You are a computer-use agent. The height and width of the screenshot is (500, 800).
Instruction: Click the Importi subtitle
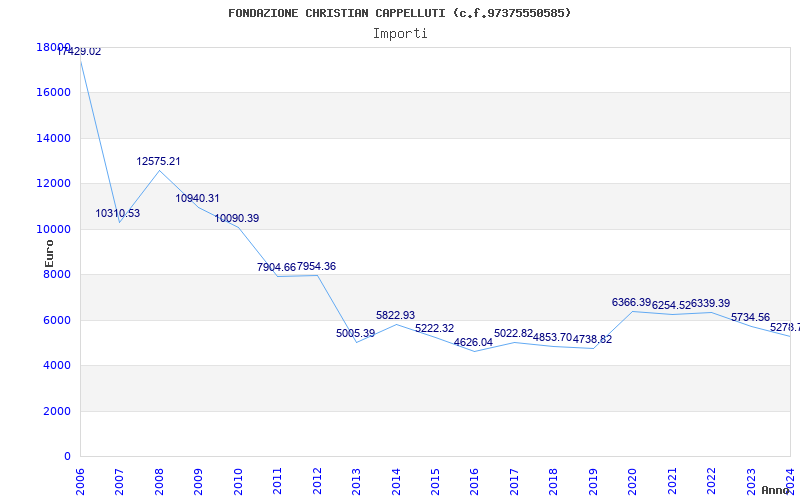[400, 33]
